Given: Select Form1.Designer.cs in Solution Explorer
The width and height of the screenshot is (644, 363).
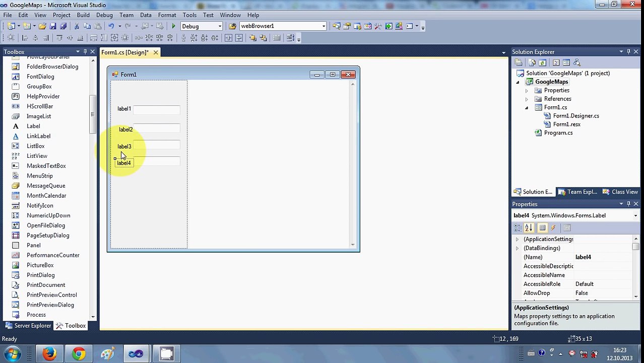Looking at the screenshot, I should [x=576, y=116].
